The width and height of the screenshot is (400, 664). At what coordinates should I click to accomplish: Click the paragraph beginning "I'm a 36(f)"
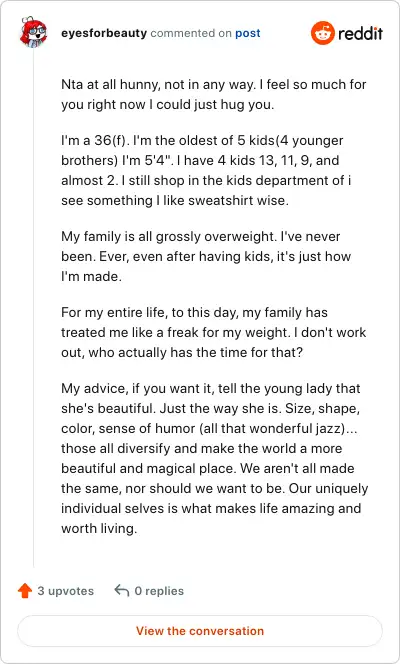coord(206,171)
